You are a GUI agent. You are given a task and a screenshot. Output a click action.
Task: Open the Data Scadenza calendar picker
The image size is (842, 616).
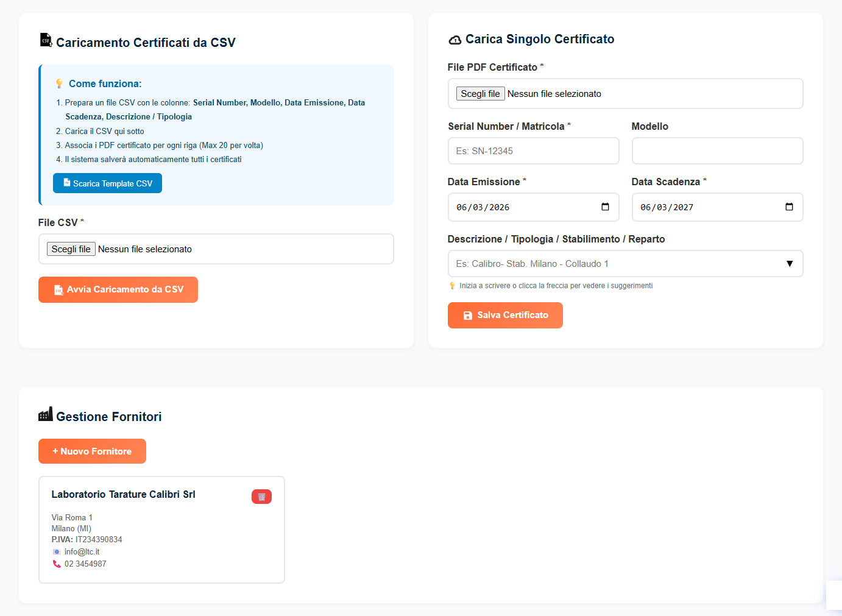coord(789,207)
